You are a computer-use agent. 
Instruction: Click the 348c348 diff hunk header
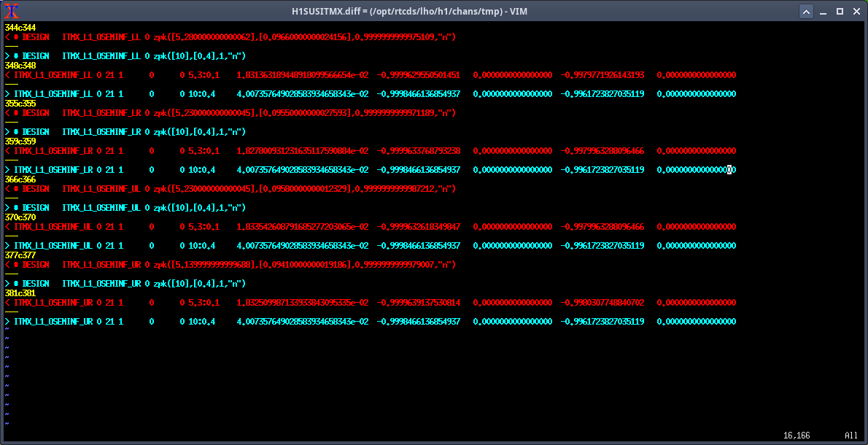point(20,66)
